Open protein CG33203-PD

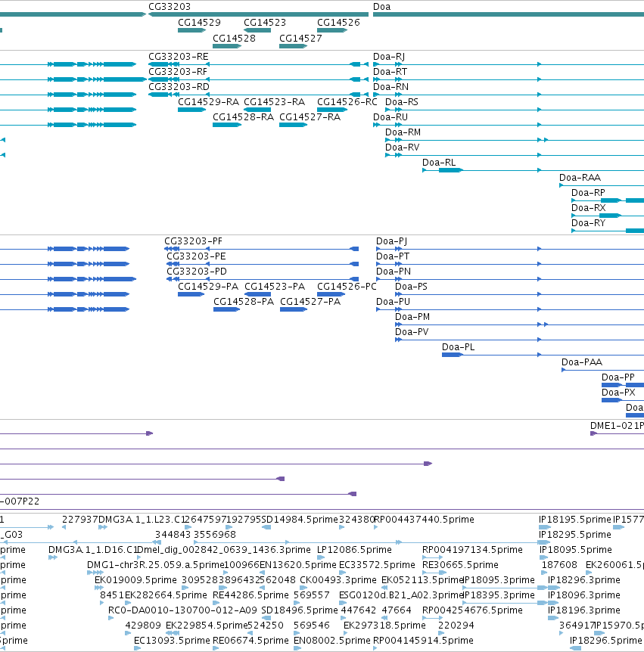tap(196, 271)
